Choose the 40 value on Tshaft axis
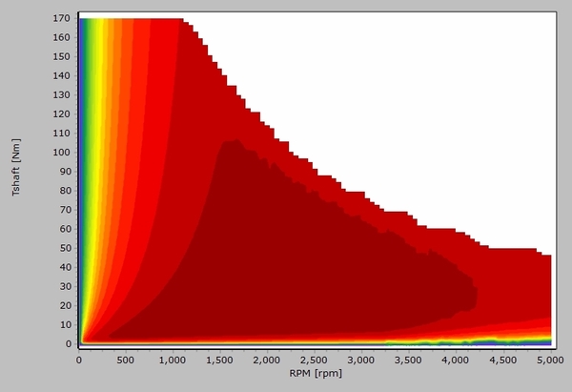Image resolution: width=572 pixels, height=392 pixels. point(65,267)
